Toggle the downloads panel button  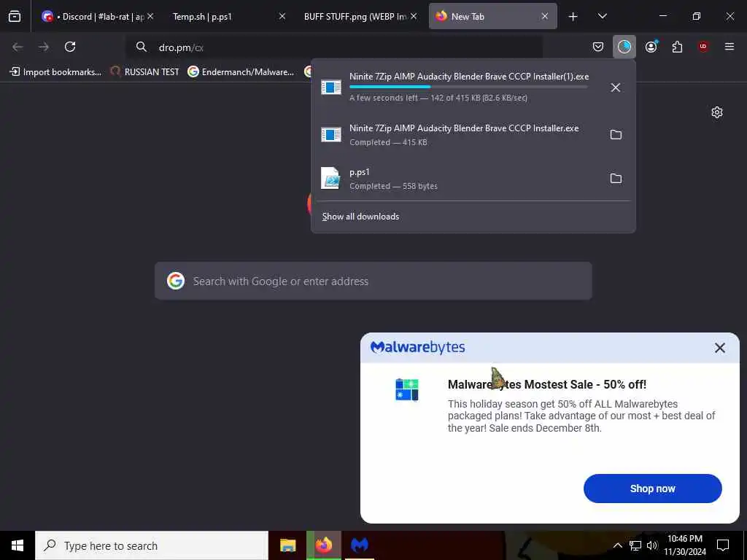click(x=624, y=47)
